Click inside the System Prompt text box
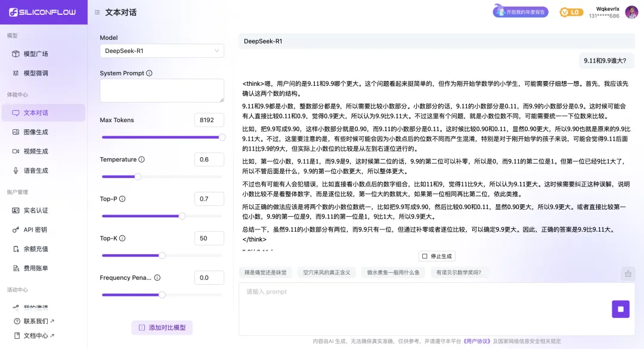 [x=162, y=91]
